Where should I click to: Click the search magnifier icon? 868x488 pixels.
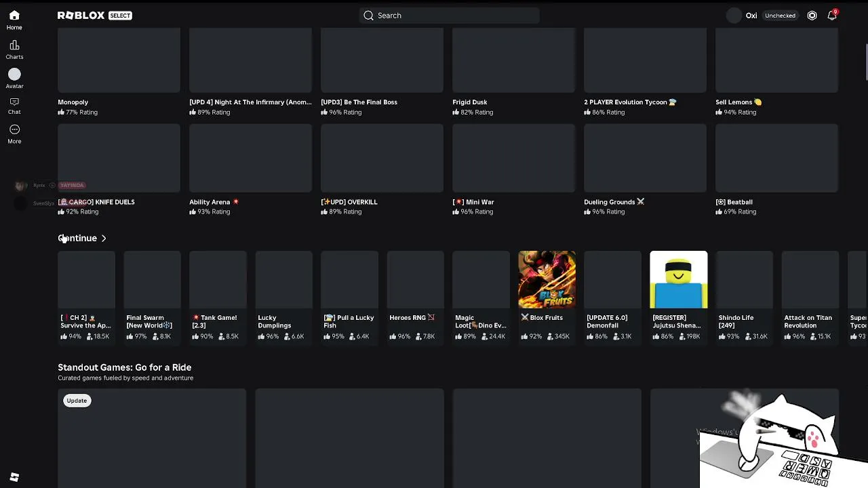368,16
